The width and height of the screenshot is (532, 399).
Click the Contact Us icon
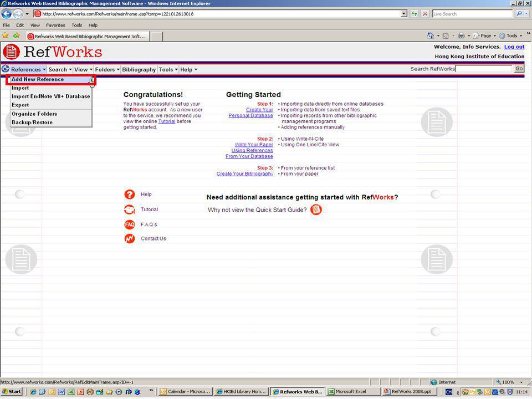130,239
